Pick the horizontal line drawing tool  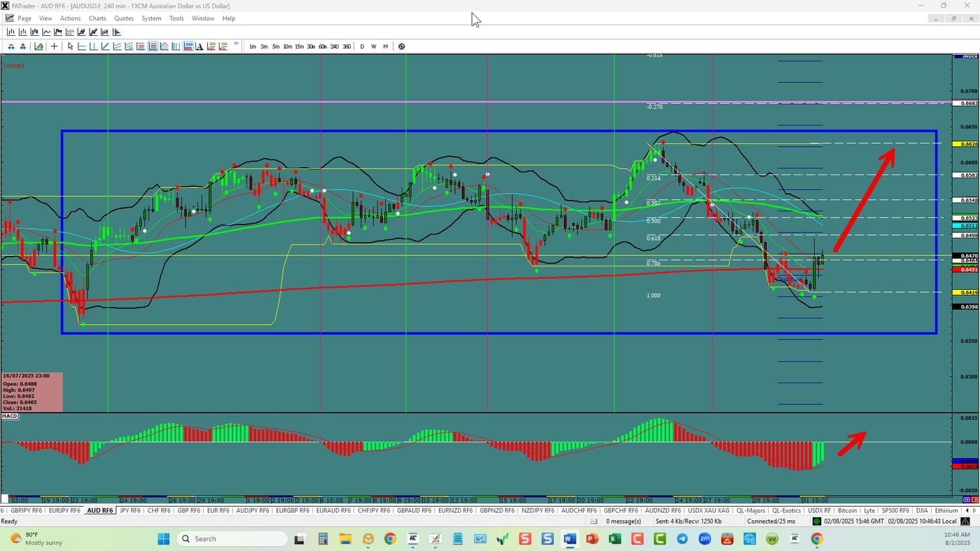(x=82, y=46)
